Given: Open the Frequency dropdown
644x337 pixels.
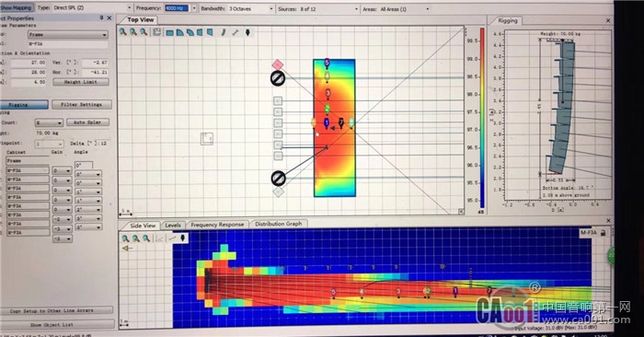Looking at the screenshot, I should [194, 8].
